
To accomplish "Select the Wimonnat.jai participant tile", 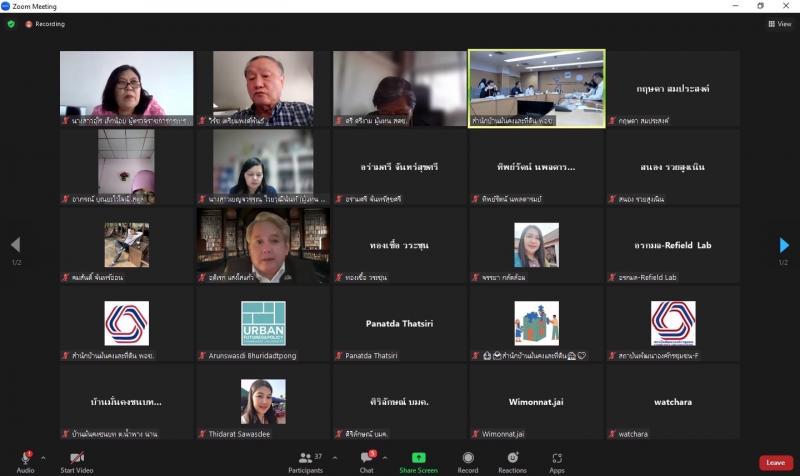I will coord(537,402).
